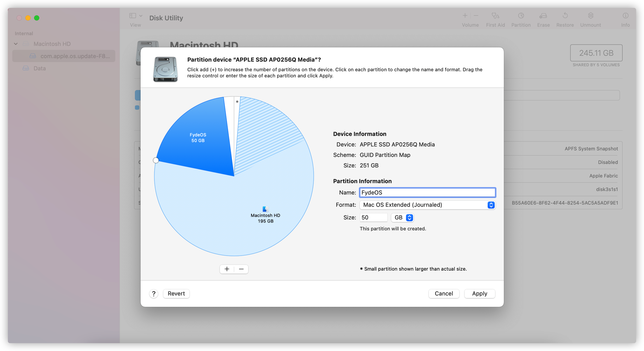Screen dimensions: 644x351
Task: Select Macintosh HD in sidebar
Action: pos(52,44)
